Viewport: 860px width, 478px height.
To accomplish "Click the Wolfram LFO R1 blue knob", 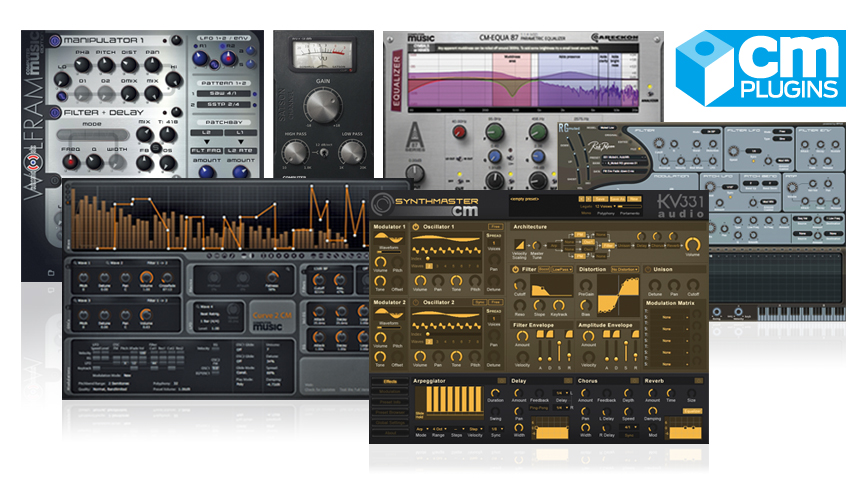I will [200, 58].
